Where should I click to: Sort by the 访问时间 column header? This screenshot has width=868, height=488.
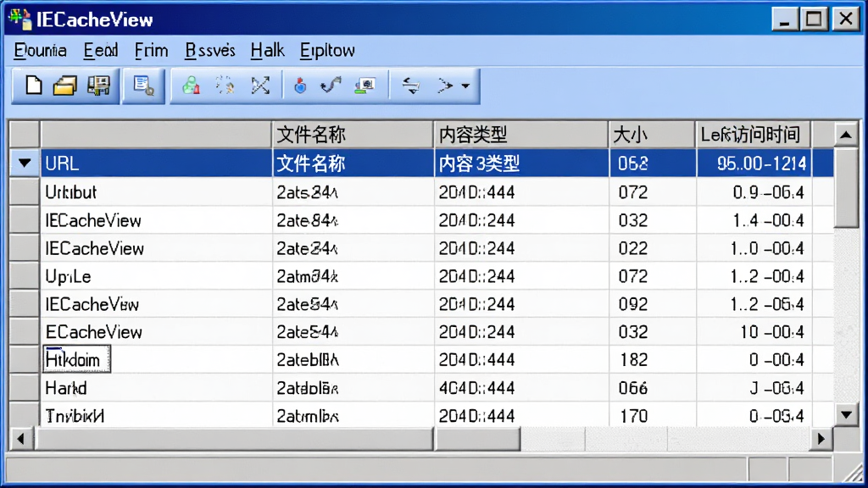pos(754,135)
